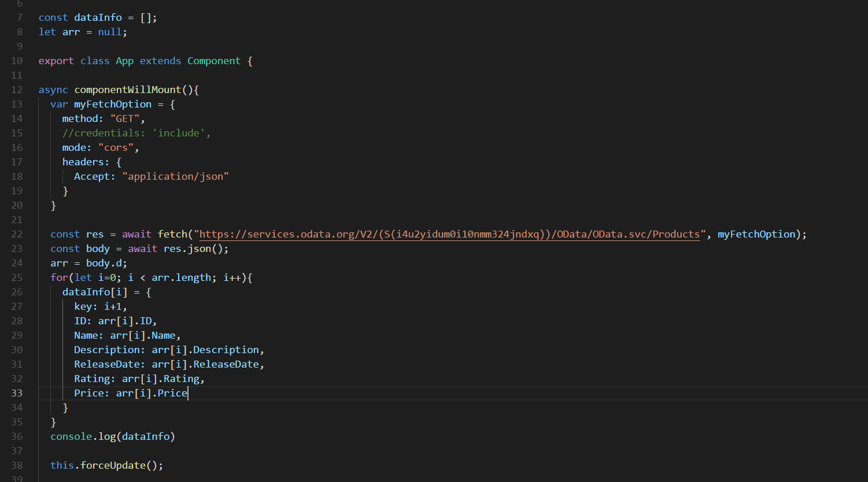The width and height of the screenshot is (868, 482).
Task: Click line number 22 in the gutter
Action: point(17,234)
